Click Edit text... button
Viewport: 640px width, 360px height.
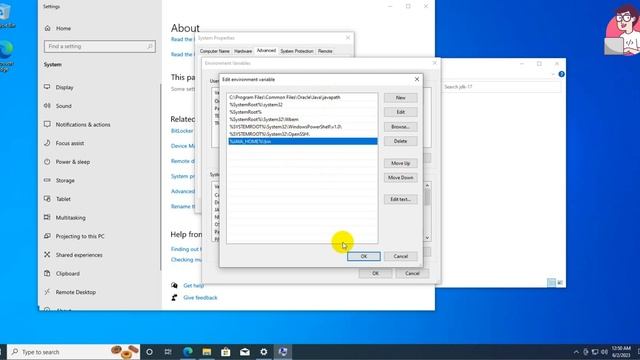tap(400, 199)
